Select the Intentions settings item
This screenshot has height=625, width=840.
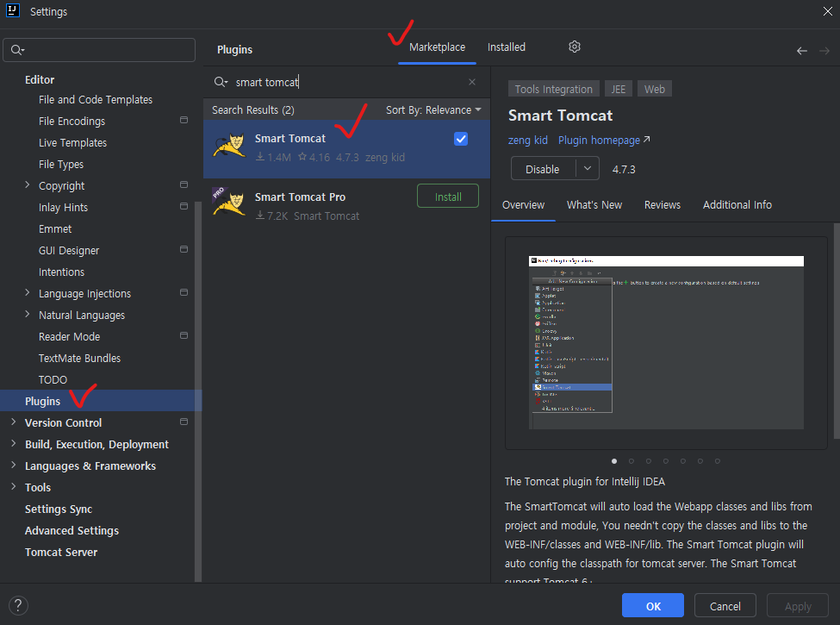point(61,272)
